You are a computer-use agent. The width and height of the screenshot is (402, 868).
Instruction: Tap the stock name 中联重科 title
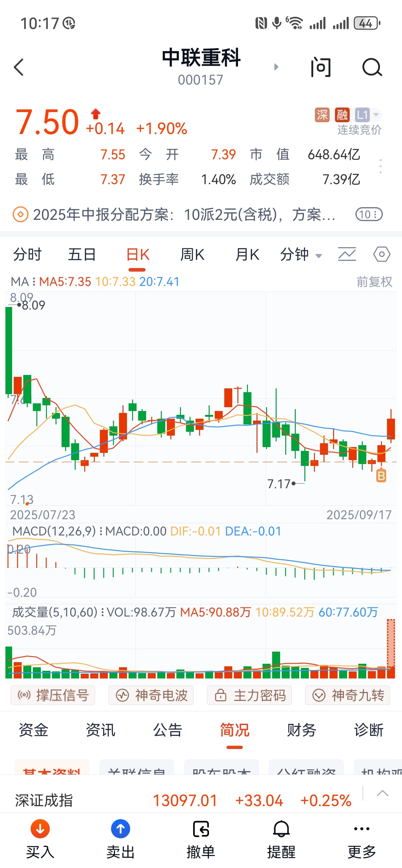click(x=201, y=58)
